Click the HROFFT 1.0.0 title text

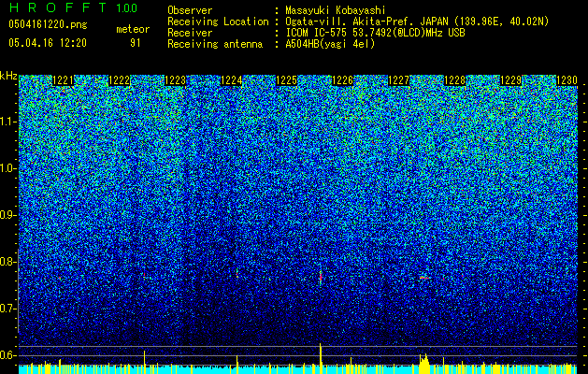point(74,7)
